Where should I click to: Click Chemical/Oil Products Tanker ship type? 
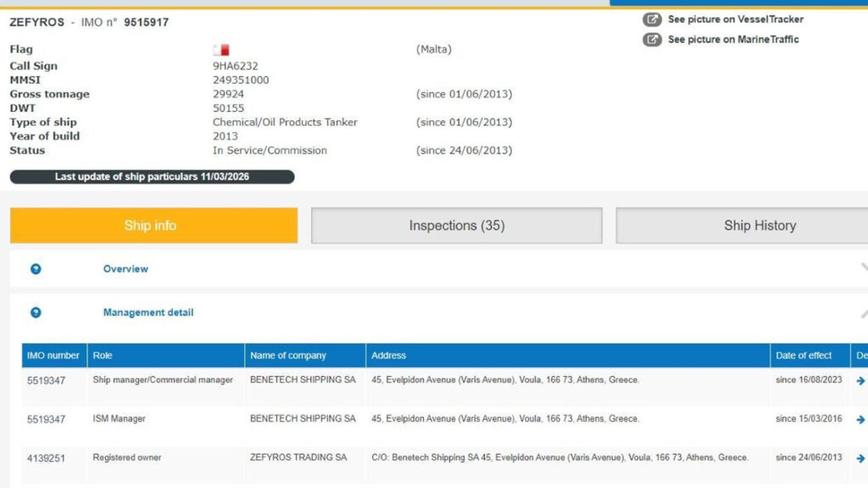pos(285,122)
